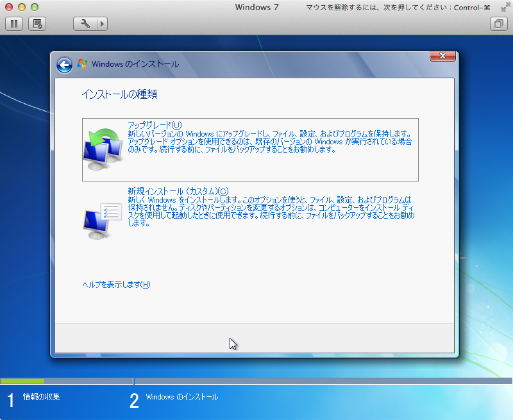Expand the arrow beside the wrench
Screen dimensions: 513x420
[102, 24]
